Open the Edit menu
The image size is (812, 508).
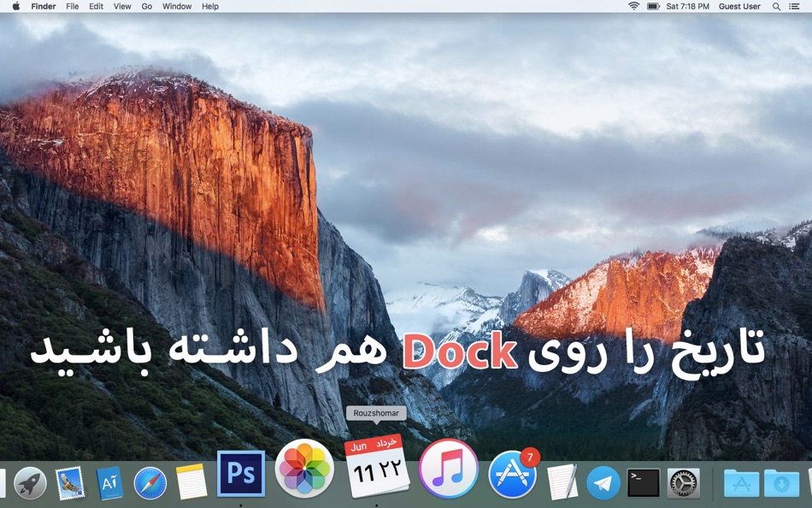coord(96,6)
